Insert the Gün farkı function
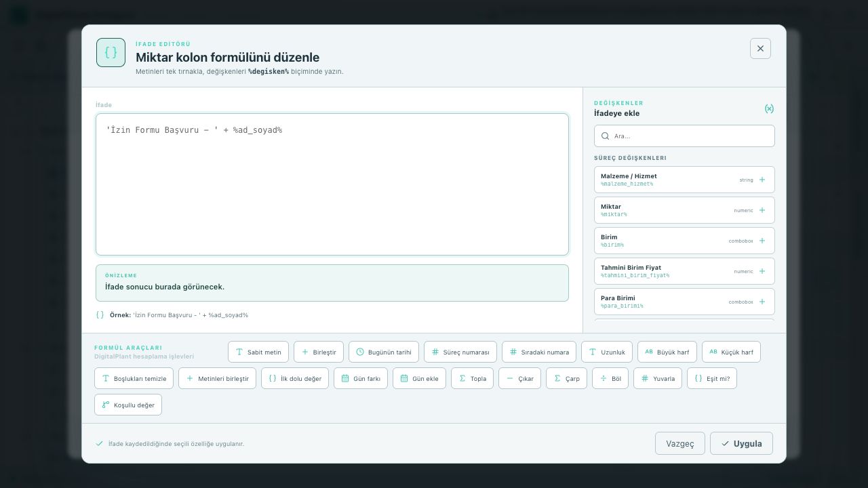The image size is (868, 488). coord(361,378)
